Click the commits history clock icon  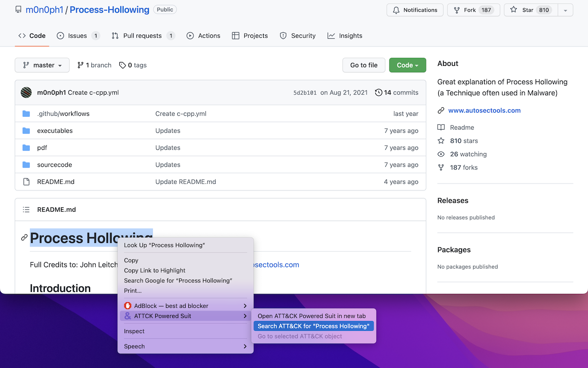tap(379, 92)
